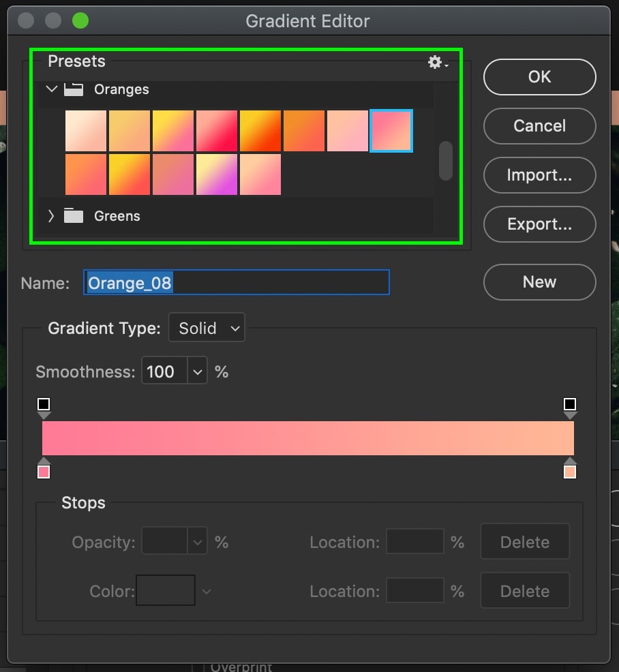Select first pale peach gradient preset
The height and width of the screenshot is (672, 619).
[x=86, y=131]
